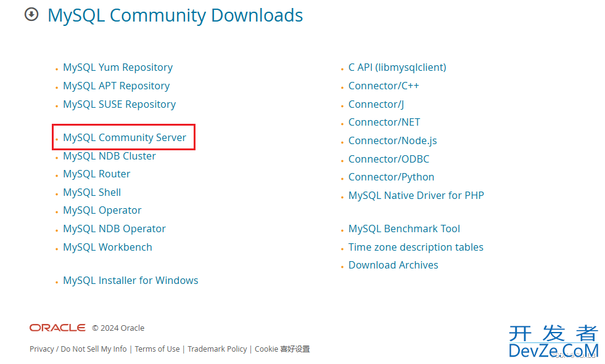The image size is (605, 364).
Task: Open the Privacy / Do Not Sell My Info link
Action: (78, 349)
